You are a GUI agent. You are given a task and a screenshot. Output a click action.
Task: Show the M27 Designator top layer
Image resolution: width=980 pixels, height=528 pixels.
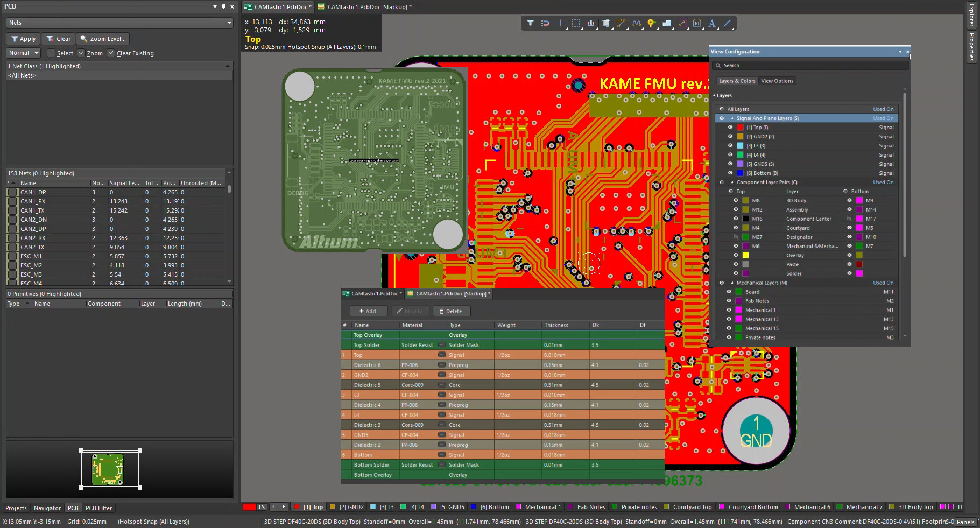click(736, 237)
